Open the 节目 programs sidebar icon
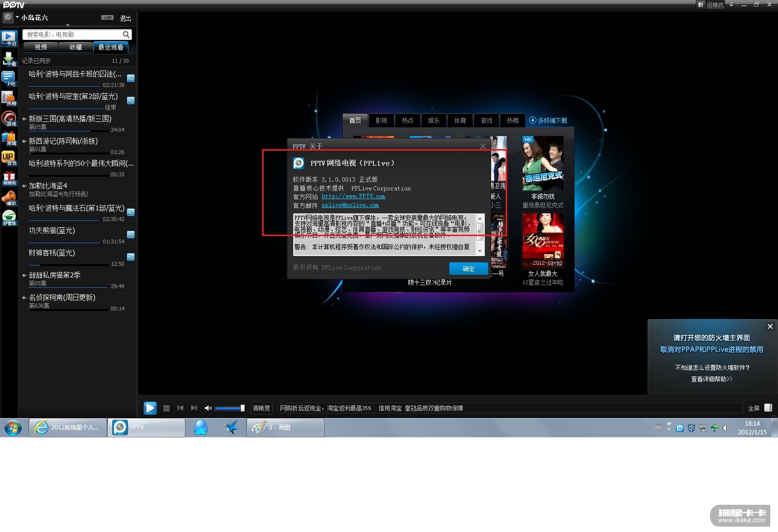 click(x=9, y=38)
